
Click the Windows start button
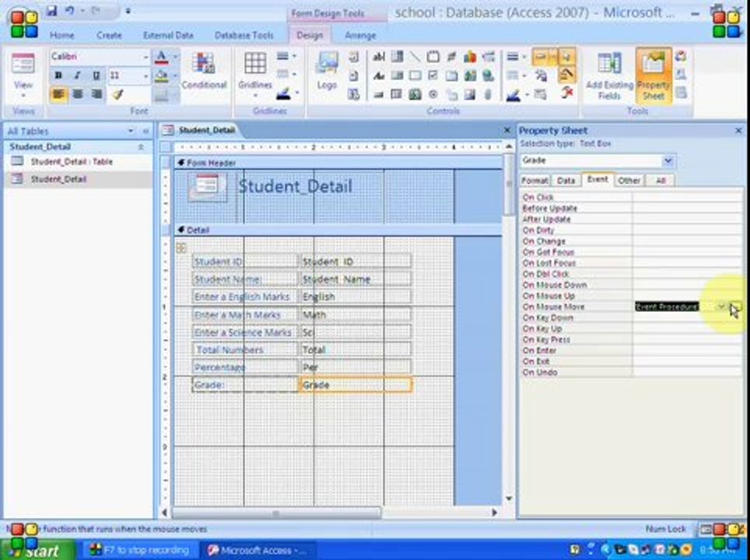coord(37,550)
